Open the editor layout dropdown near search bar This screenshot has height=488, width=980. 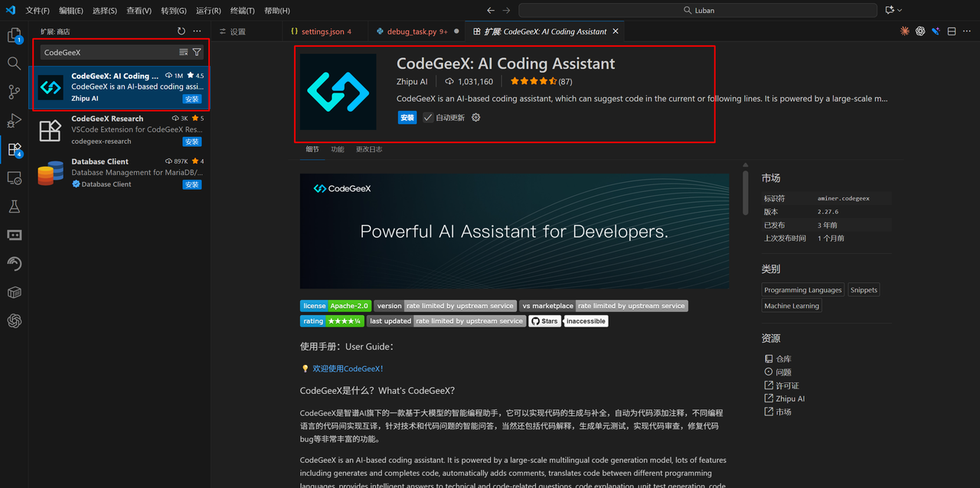coord(893,10)
